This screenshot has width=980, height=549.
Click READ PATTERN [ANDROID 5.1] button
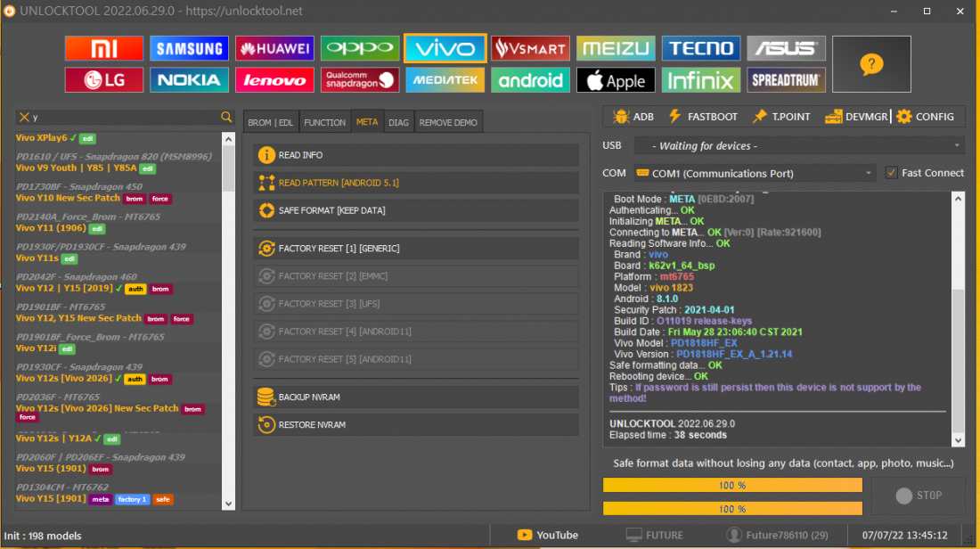[416, 183]
